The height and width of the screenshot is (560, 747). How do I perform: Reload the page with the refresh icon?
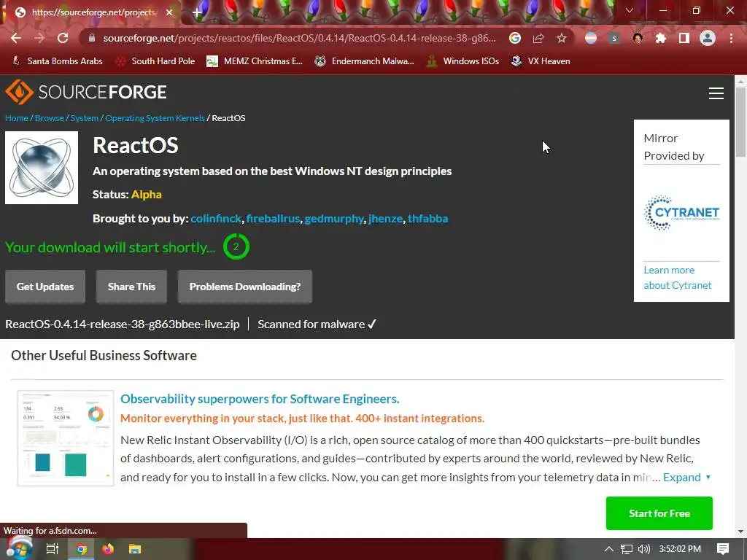click(x=63, y=38)
